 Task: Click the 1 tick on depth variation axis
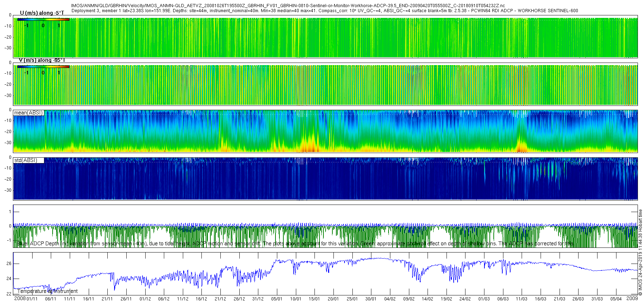[10, 212]
